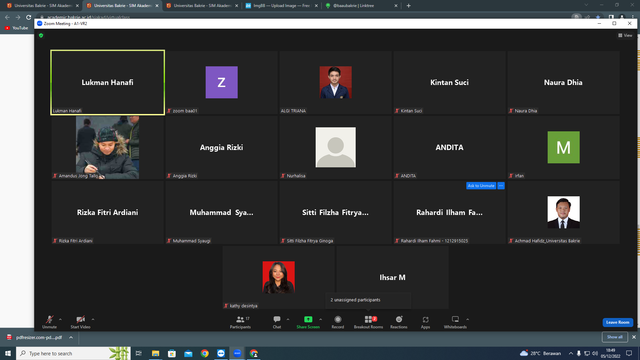The image size is (640, 360).
Task: Click Muhammad Sya... name tile
Action: tap(222, 212)
